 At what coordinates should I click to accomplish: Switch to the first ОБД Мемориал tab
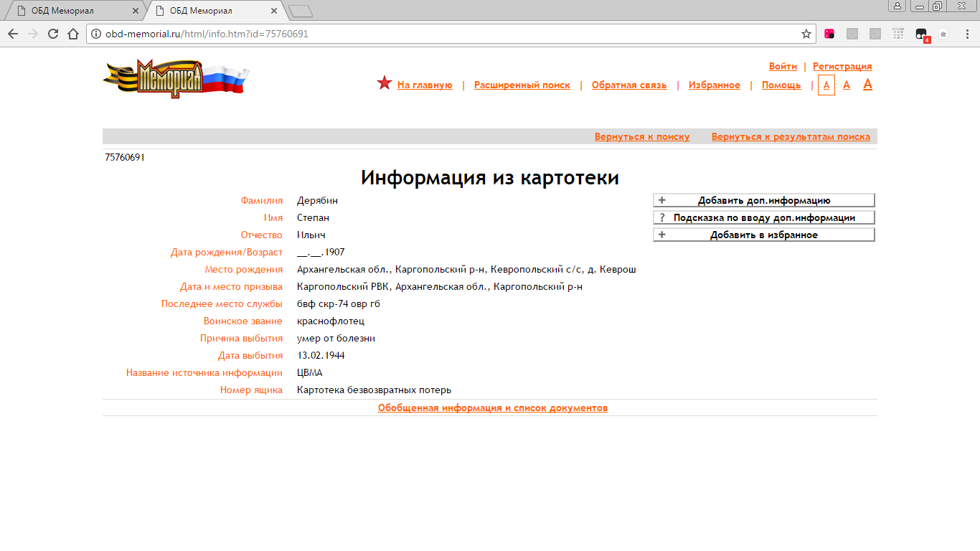pos(75,11)
